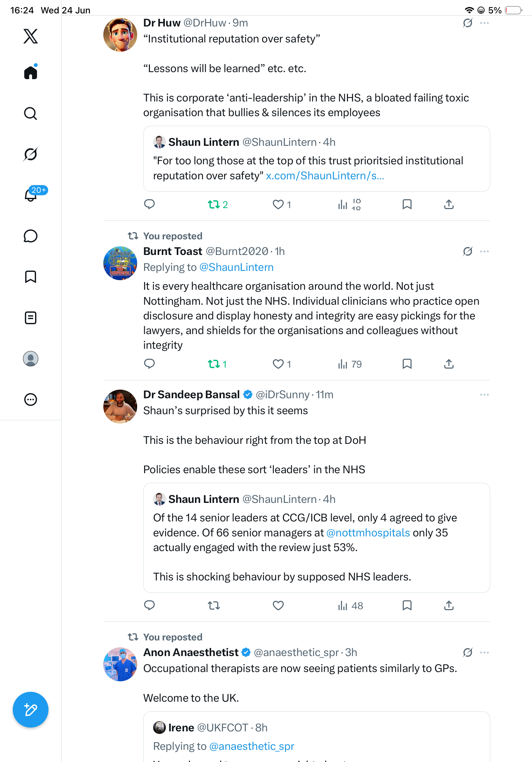Screen dimensions: 532x762
Task: Open more options on Dr Sandeep Bansal's post
Action: coord(484,395)
